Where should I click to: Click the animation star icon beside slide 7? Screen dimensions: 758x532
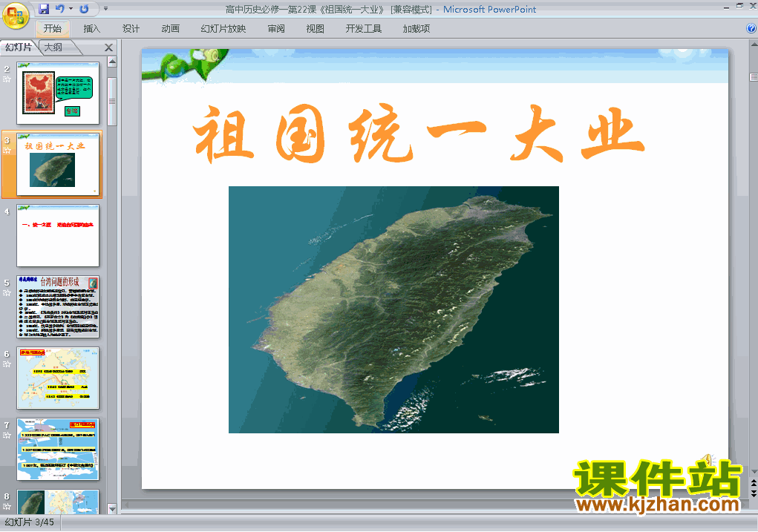point(7,436)
